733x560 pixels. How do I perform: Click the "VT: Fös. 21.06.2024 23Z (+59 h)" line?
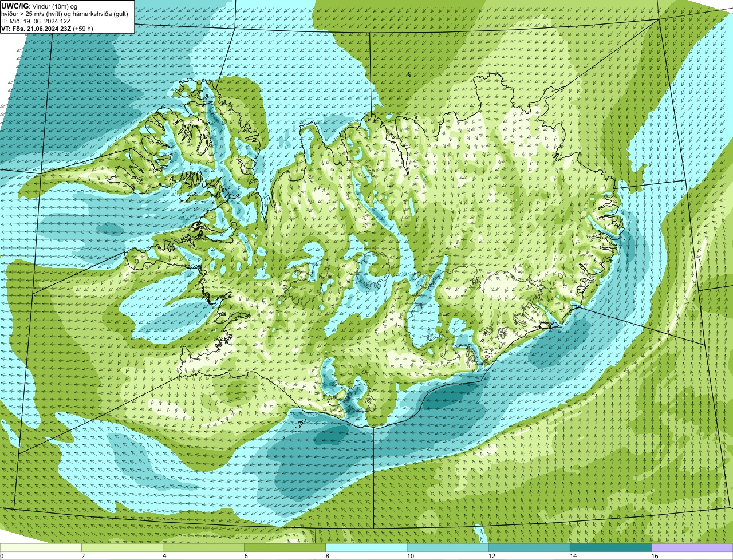pyautogui.click(x=48, y=29)
